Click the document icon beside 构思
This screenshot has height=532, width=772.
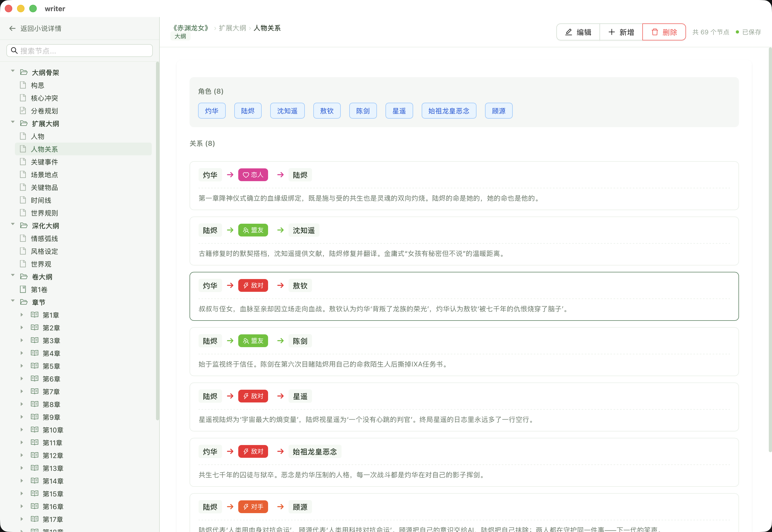23,85
